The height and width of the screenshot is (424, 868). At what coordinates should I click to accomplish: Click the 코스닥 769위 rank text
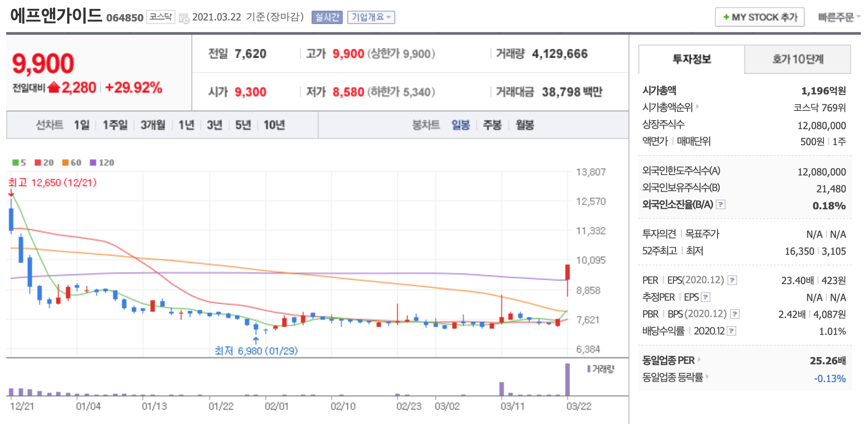[x=819, y=108]
